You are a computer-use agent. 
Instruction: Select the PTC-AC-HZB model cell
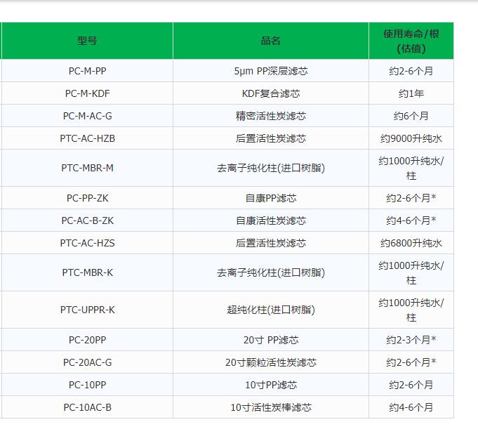tap(87, 138)
